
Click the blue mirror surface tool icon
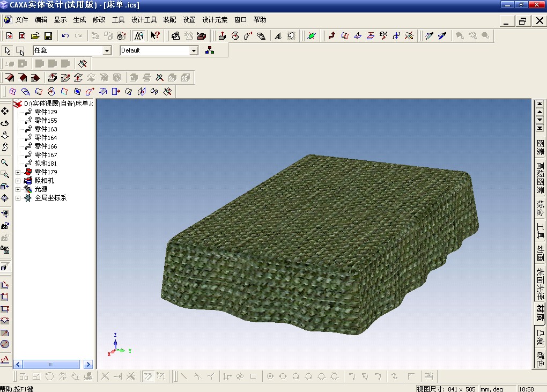[x=141, y=91]
